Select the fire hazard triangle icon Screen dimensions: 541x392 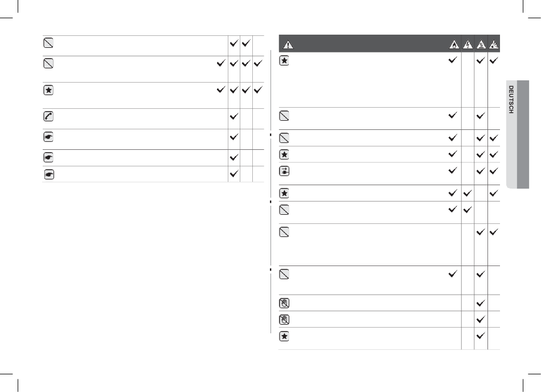(454, 44)
